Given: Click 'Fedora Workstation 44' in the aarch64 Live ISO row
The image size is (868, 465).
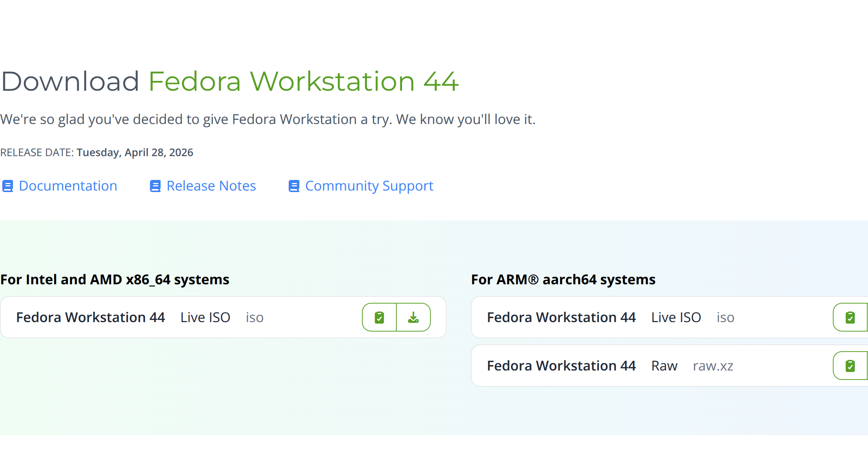Looking at the screenshot, I should coord(562,318).
